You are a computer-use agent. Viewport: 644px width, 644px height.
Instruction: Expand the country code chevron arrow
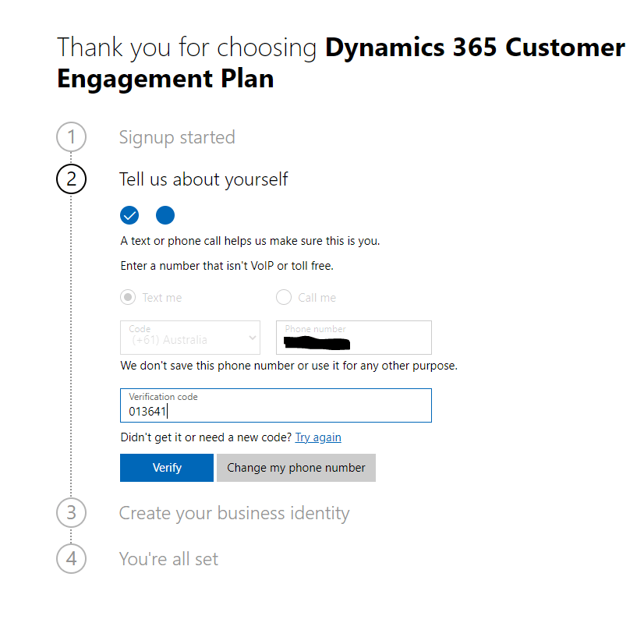click(x=252, y=338)
